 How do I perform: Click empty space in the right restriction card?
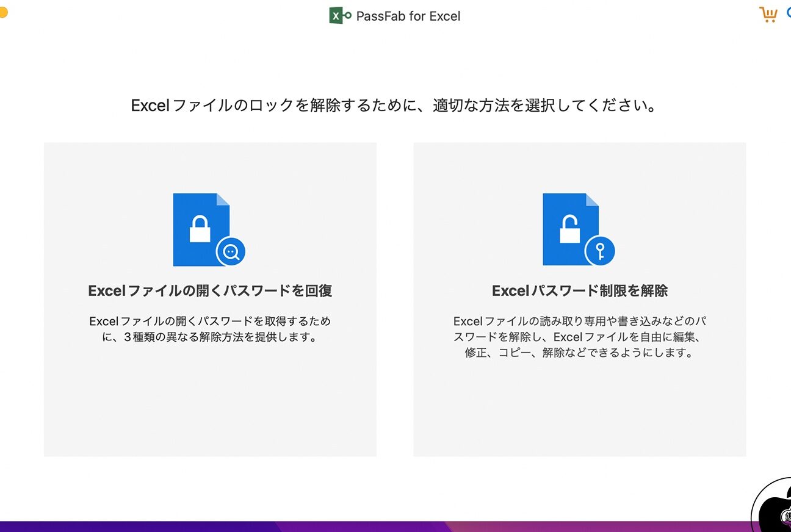pyautogui.click(x=579, y=409)
